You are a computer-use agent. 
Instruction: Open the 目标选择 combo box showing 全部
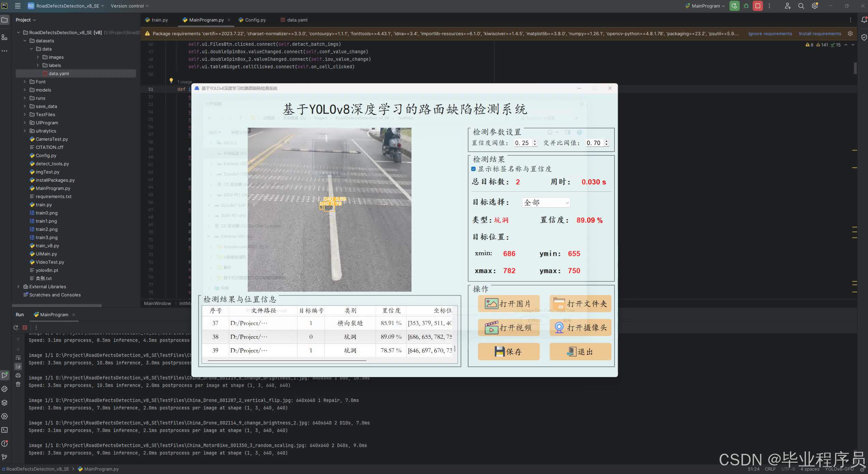546,203
